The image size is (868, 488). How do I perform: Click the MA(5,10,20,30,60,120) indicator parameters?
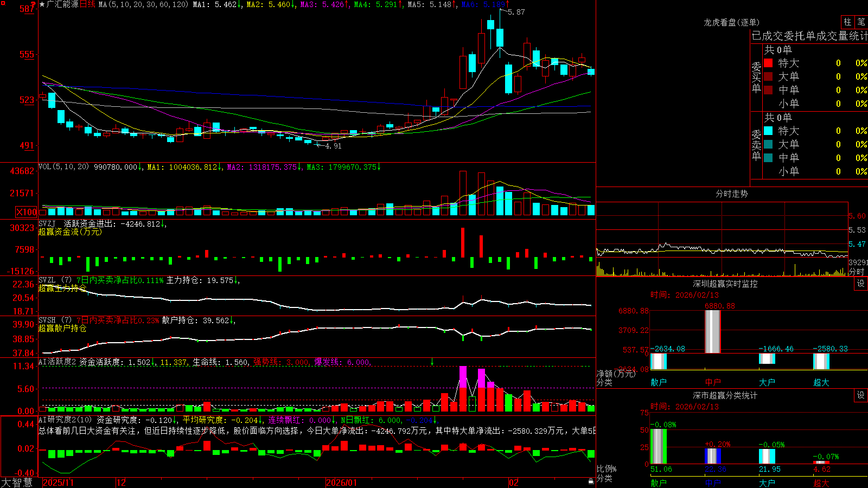[x=144, y=4]
